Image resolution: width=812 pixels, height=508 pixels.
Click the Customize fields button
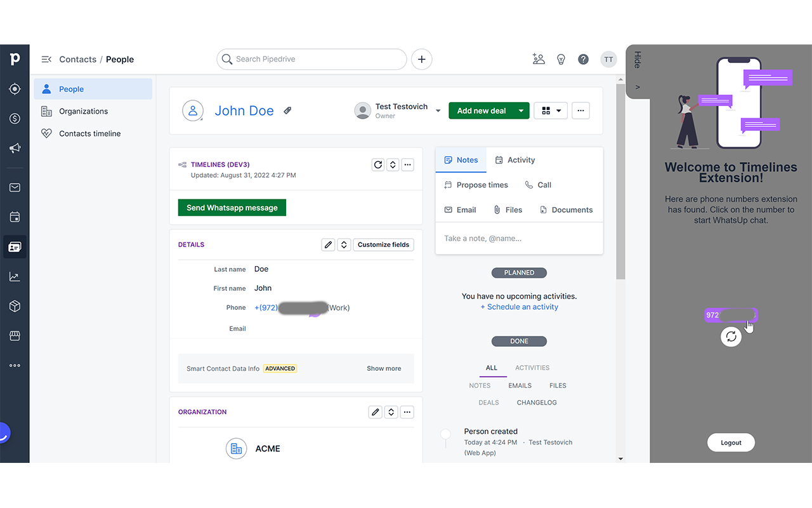coord(384,244)
